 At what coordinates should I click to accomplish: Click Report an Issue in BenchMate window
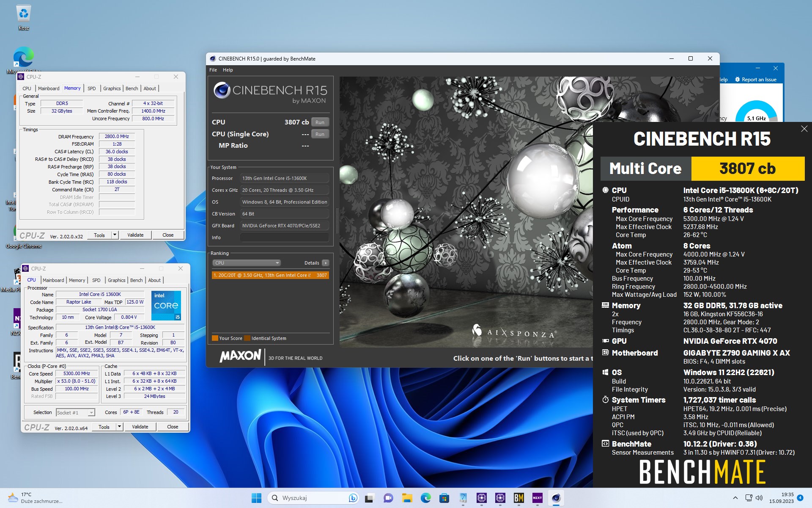click(756, 80)
